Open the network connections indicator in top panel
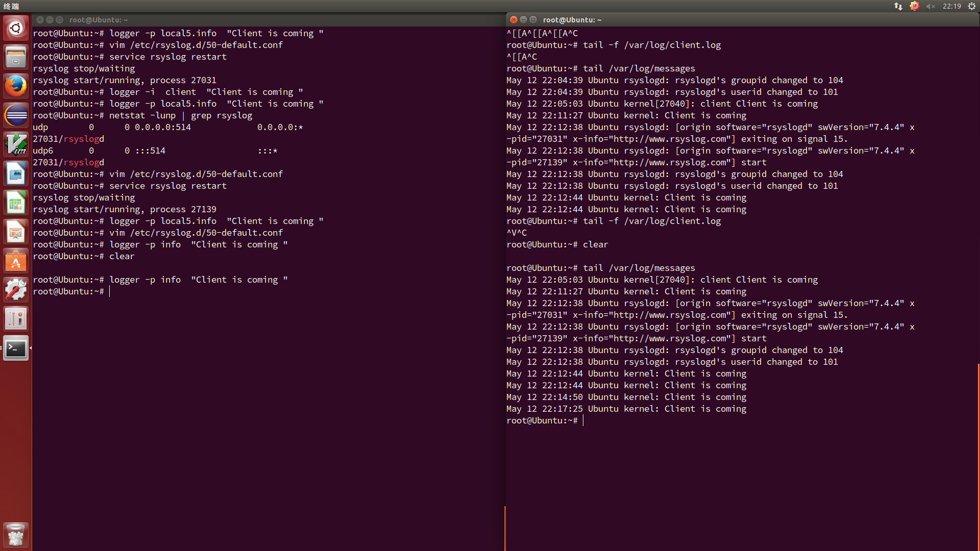This screenshot has height=551, width=980. point(898,6)
